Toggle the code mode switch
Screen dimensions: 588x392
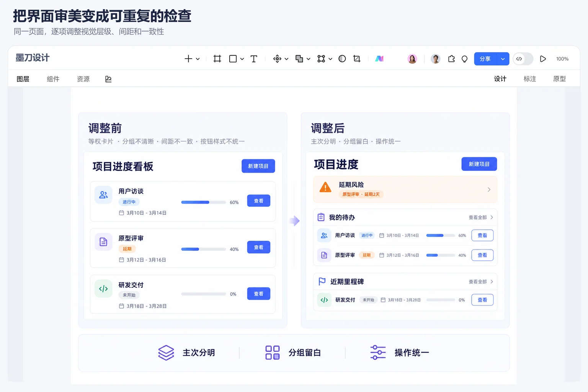(x=523, y=59)
